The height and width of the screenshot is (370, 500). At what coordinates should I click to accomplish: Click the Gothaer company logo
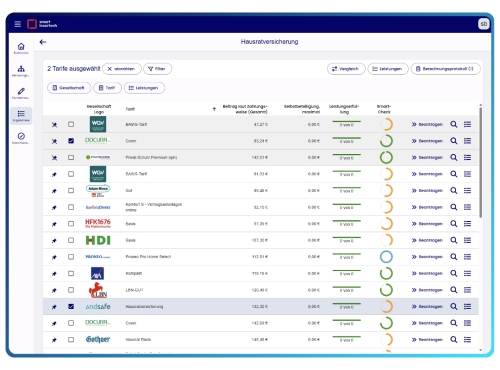pos(98,339)
